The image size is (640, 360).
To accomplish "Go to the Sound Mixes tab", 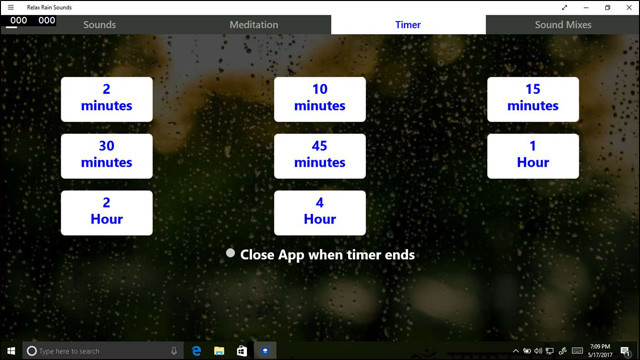I will coord(563,24).
